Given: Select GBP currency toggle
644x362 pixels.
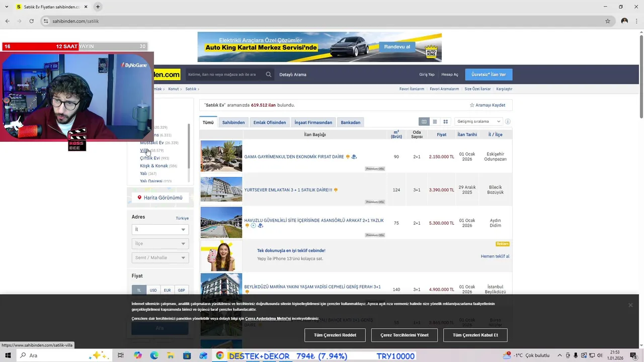Looking at the screenshot, I should [x=181, y=290].
